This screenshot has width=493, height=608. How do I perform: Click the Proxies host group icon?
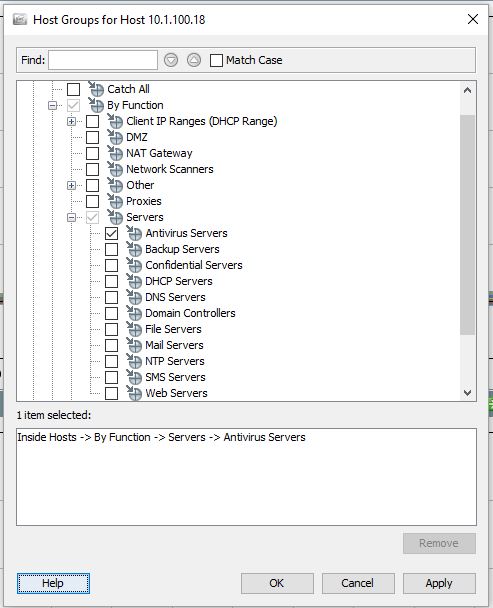tap(115, 201)
